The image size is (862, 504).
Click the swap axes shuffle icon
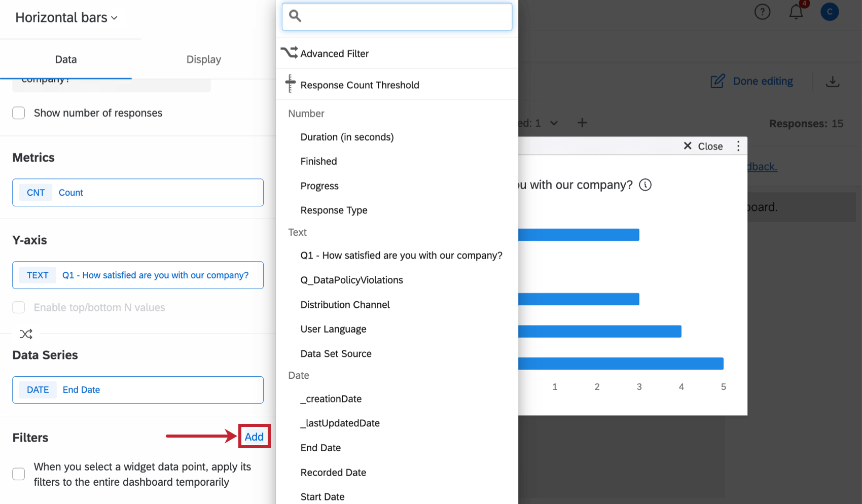[x=25, y=334]
